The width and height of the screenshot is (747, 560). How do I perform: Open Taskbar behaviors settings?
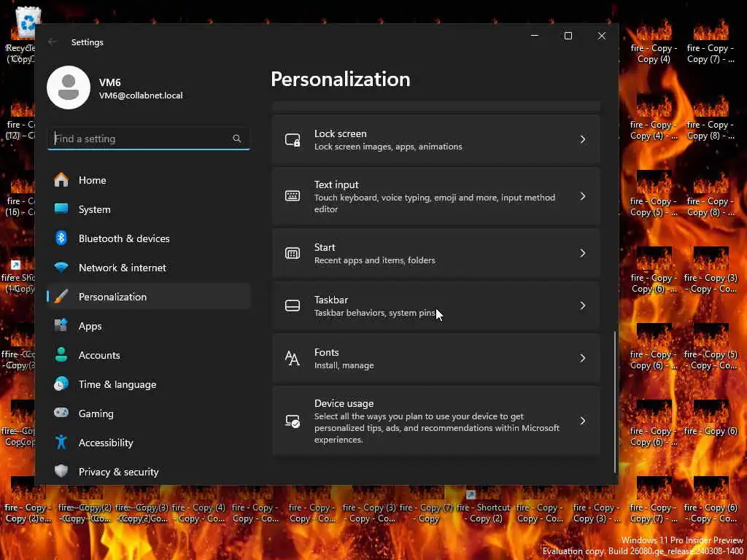tap(436, 306)
